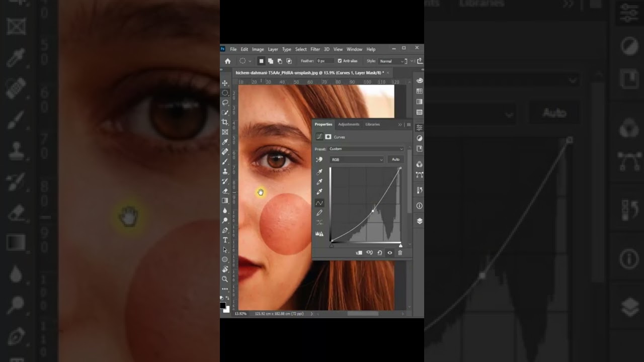The width and height of the screenshot is (644, 362).
Task: Open the Filter menu
Action: tap(315, 49)
